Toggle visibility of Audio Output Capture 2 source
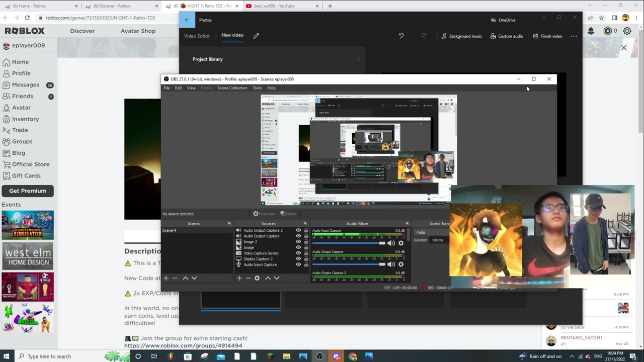The height and width of the screenshot is (362, 644). [x=298, y=230]
